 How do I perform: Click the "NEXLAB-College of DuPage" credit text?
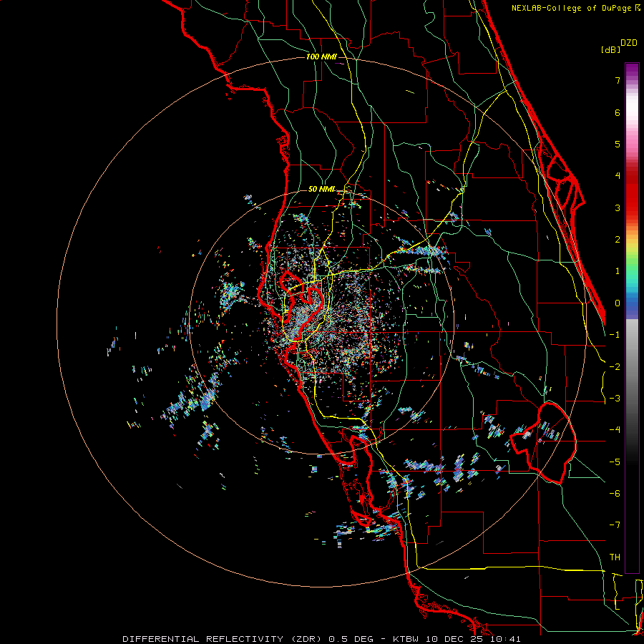[x=572, y=8]
